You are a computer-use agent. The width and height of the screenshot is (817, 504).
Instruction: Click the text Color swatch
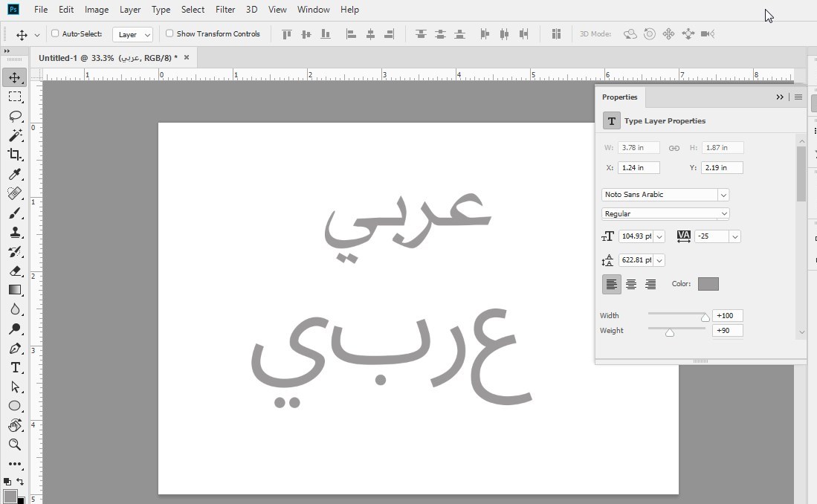[708, 284]
